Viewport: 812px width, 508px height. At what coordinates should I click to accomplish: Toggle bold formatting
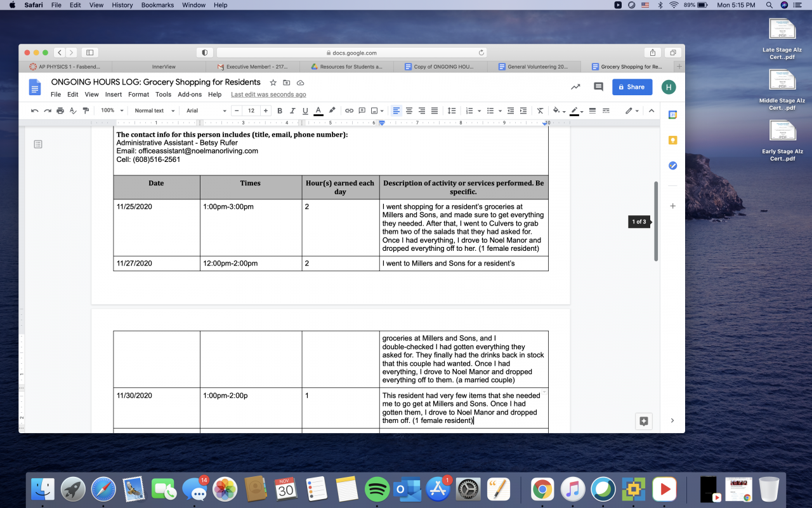coord(280,110)
